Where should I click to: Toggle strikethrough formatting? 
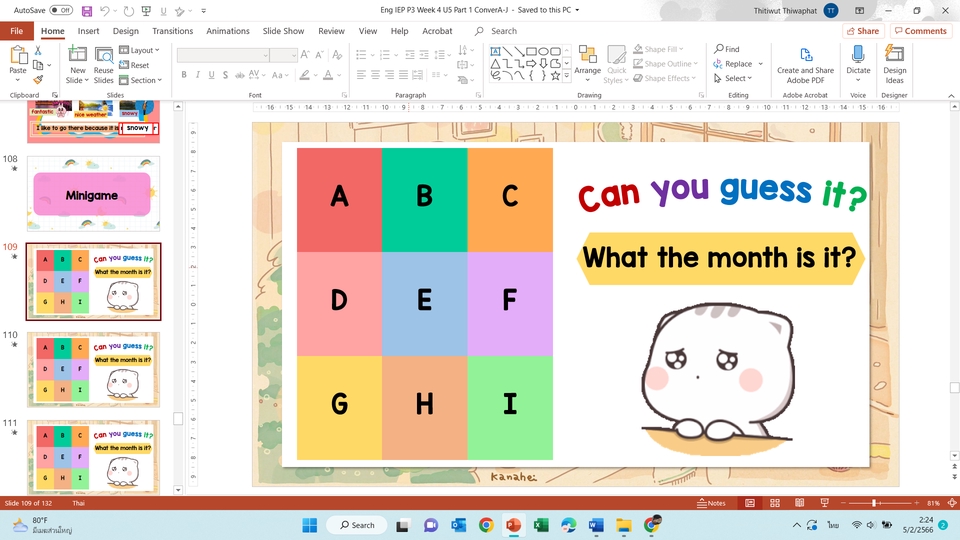pos(239,75)
